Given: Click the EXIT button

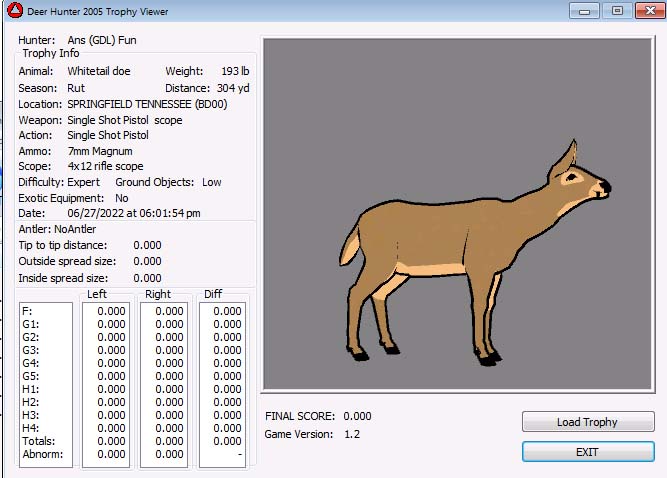Looking at the screenshot, I should pyautogui.click(x=587, y=452).
